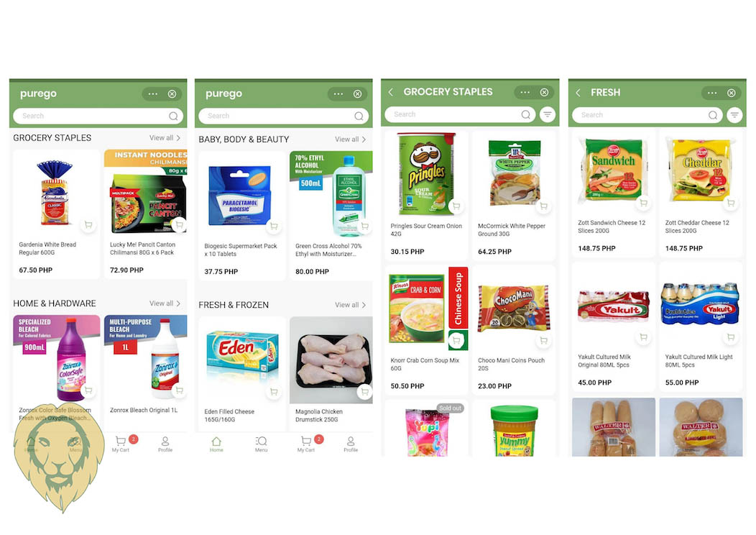The image size is (756, 535).
Task: Add Pringles Sour Cream Onion to cart
Action: 456,206
